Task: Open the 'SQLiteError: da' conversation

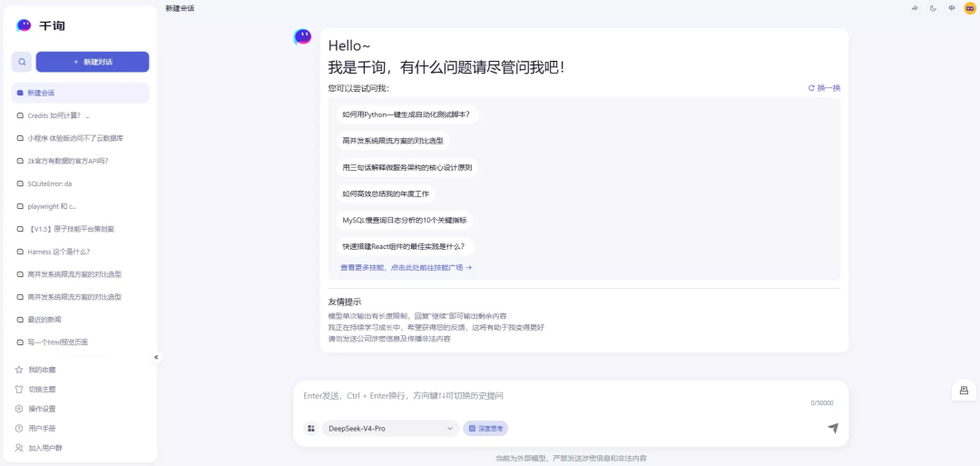Action: click(80, 183)
